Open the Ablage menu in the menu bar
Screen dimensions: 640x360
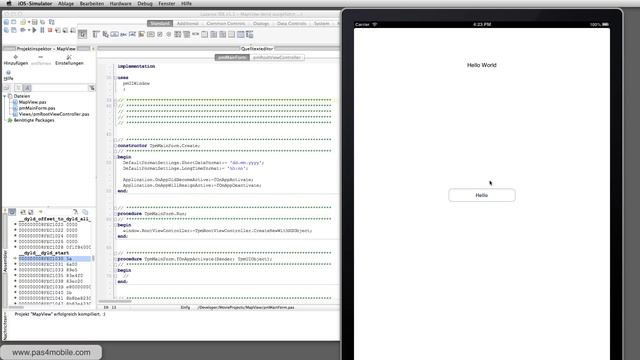[x=66, y=3]
